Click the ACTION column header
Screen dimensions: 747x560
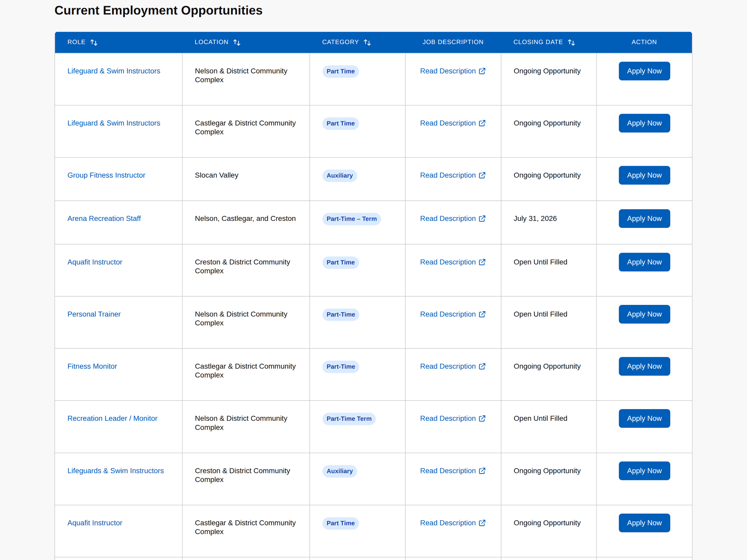tap(644, 42)
